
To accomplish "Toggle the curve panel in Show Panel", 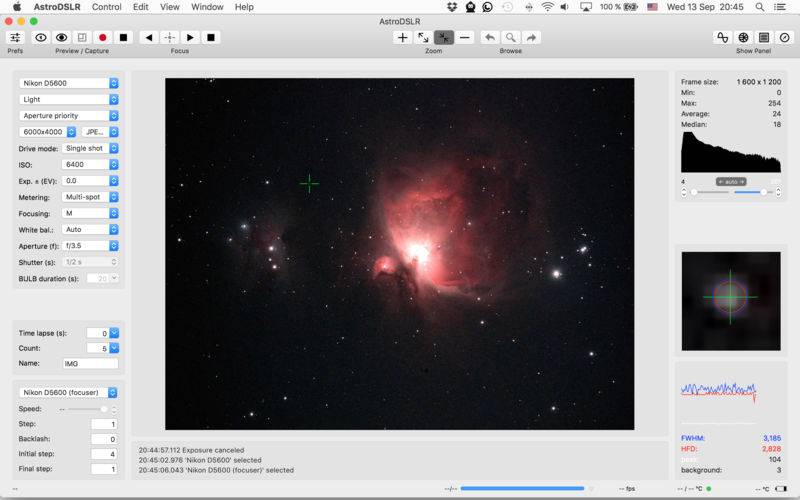I will 722,37.
